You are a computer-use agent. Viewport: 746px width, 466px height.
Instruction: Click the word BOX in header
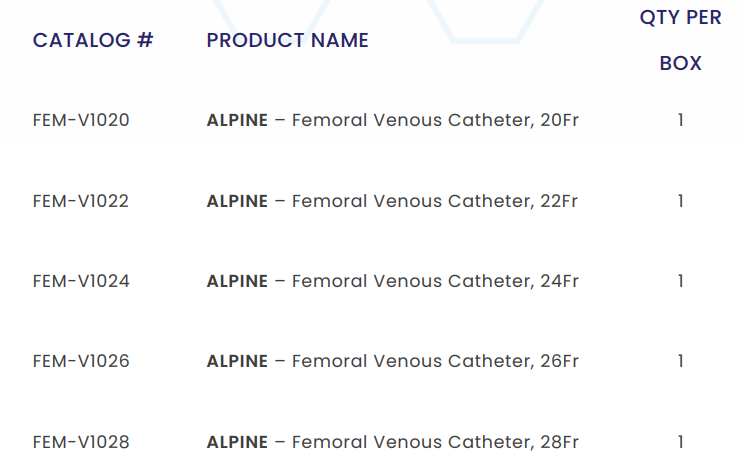click(681, 63)
